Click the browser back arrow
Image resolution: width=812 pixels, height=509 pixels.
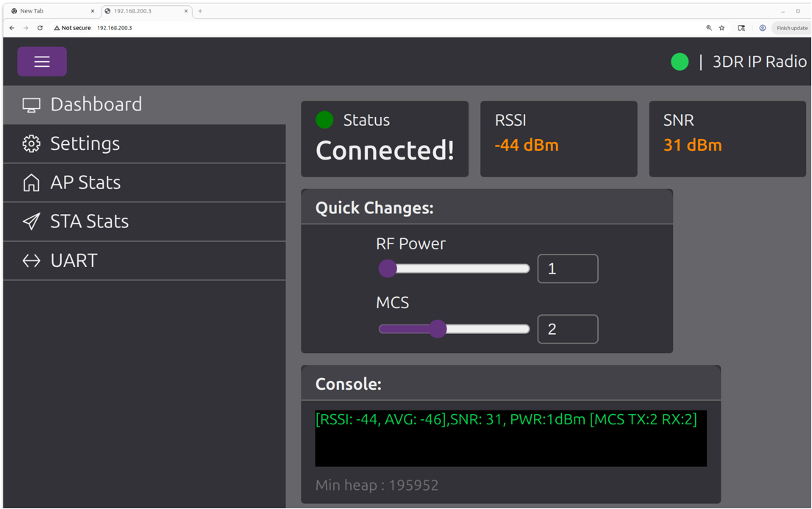click(x=12, y=28)
